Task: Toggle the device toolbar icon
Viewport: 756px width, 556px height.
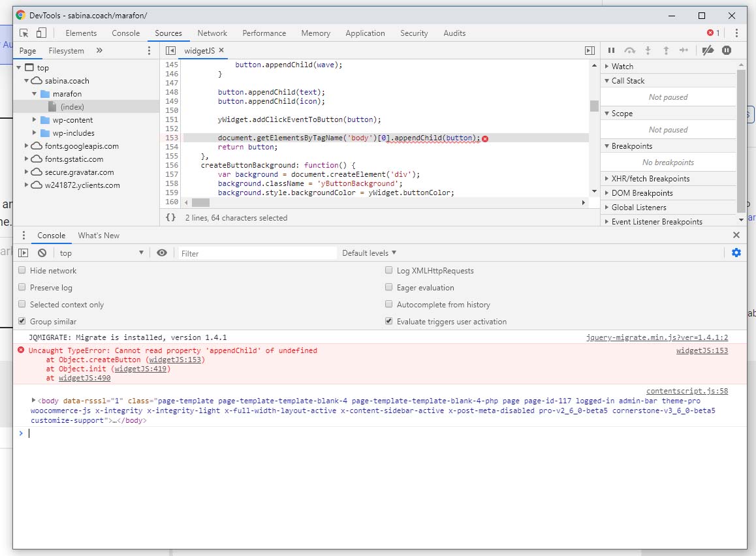Action: tap(41, 33)
